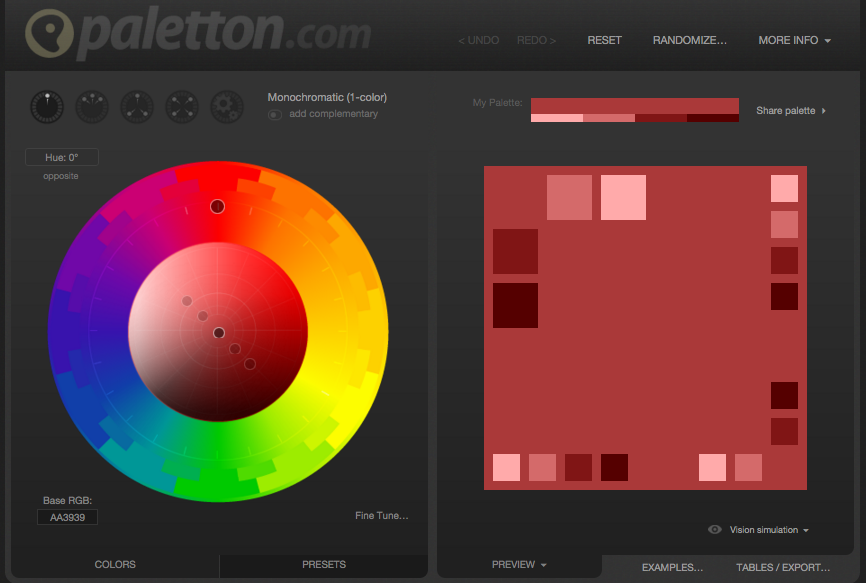
Task: Select the monochromatic scheme icon
Action: [46, 106]
